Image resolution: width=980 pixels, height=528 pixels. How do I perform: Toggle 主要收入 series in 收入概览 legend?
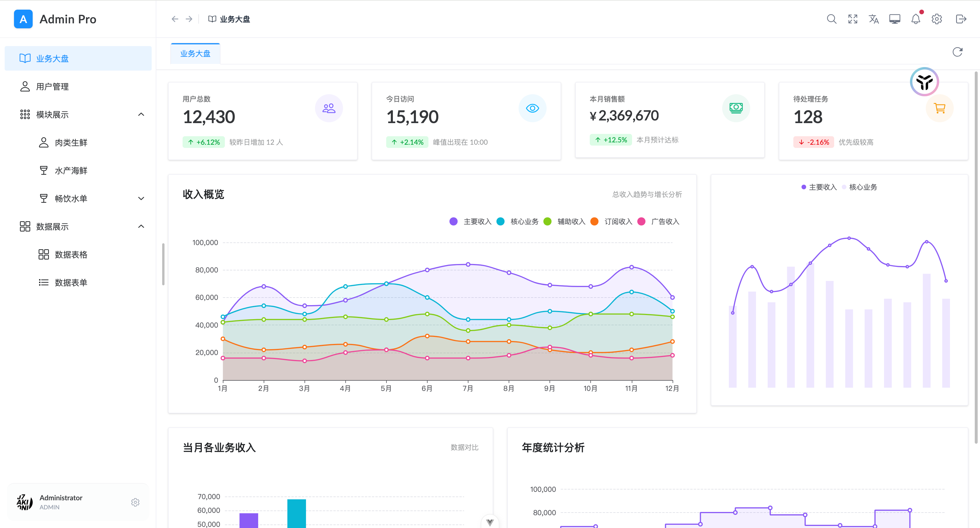pyautogui.click(x=470, y=221)
